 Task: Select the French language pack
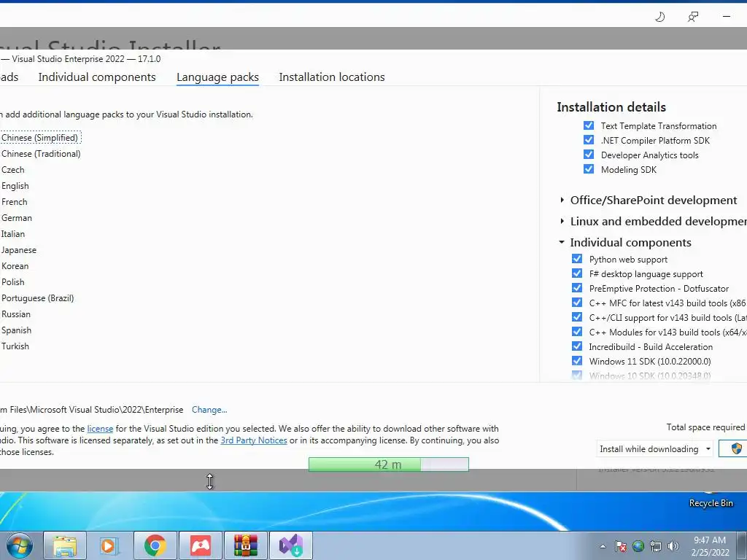pyautogui.click(x=15, y=202)
